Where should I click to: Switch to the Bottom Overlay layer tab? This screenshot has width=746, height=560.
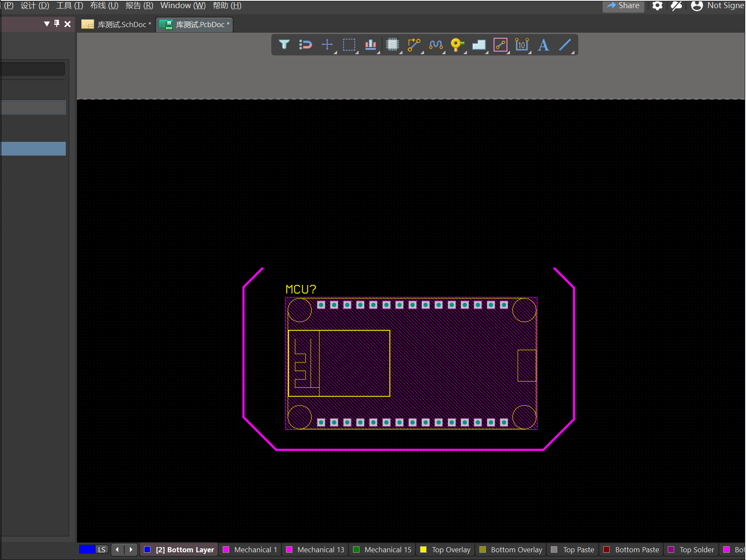click(x=511, y=550)
